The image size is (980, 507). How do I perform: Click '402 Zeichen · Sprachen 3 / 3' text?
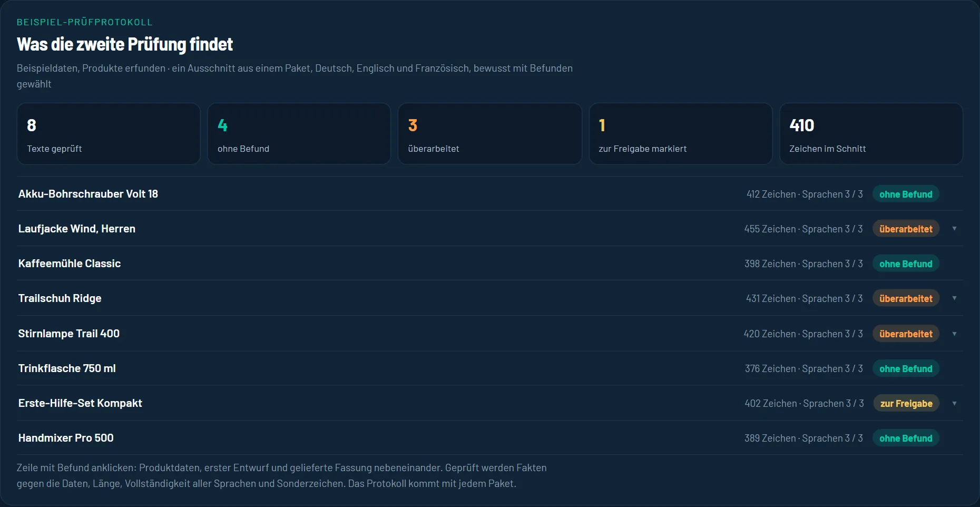pos(805,403)
